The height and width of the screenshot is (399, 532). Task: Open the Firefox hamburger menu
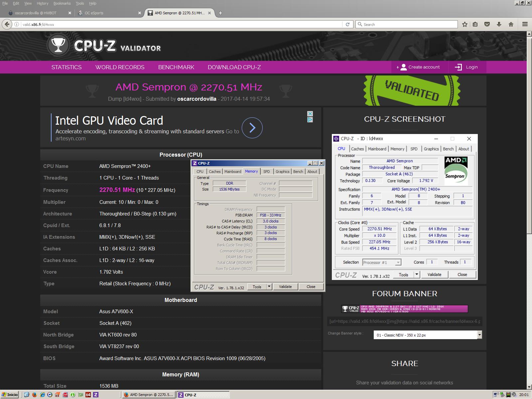pos(525,24)
